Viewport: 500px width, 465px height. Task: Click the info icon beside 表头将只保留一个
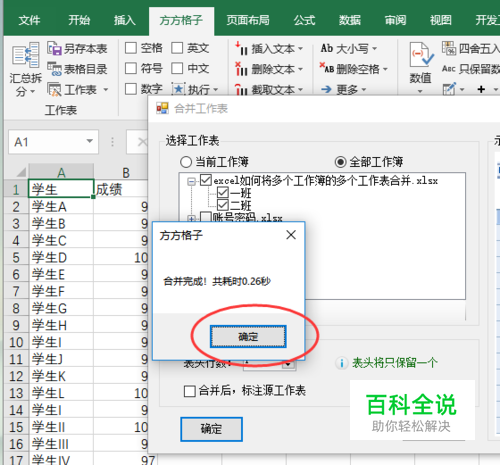pyautogui.click(x=341, y=363)
